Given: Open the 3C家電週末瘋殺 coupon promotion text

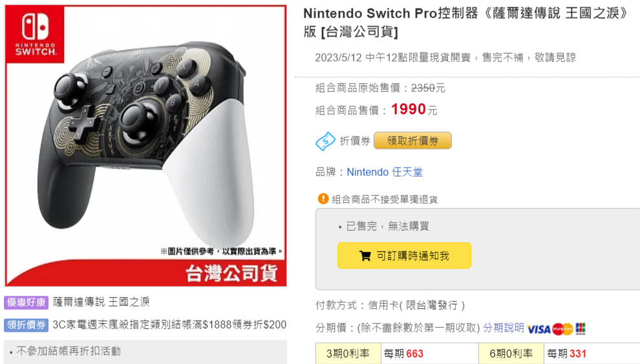Looking at the screenshot, I should point(169,325).
